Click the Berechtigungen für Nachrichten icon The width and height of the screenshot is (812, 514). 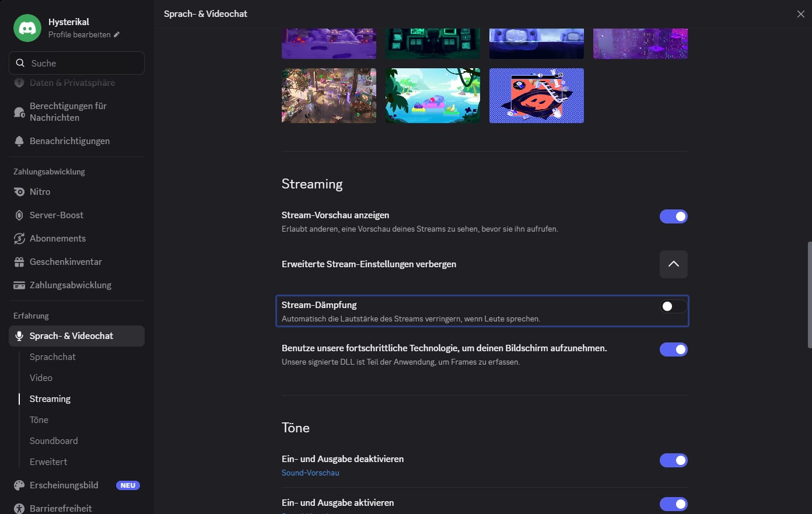tap(19, 112)
